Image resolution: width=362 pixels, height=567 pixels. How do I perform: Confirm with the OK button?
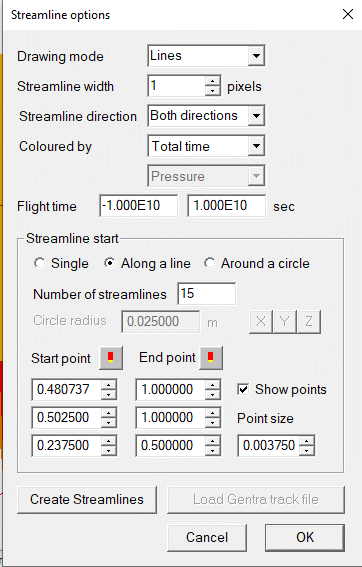(x=304, y=537)
